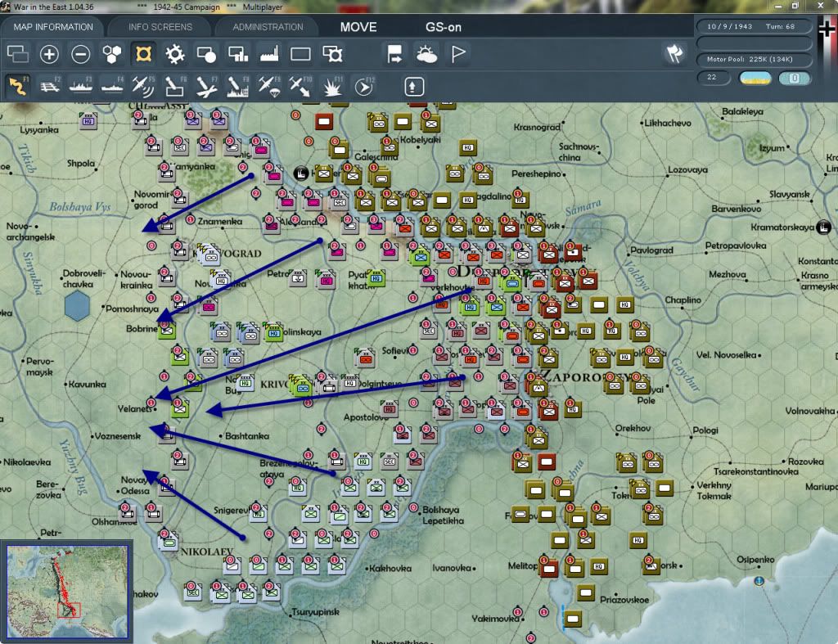Click the NIKOLAEV city label
Screen dimensions: 838x644
click(x=207, y=551)
